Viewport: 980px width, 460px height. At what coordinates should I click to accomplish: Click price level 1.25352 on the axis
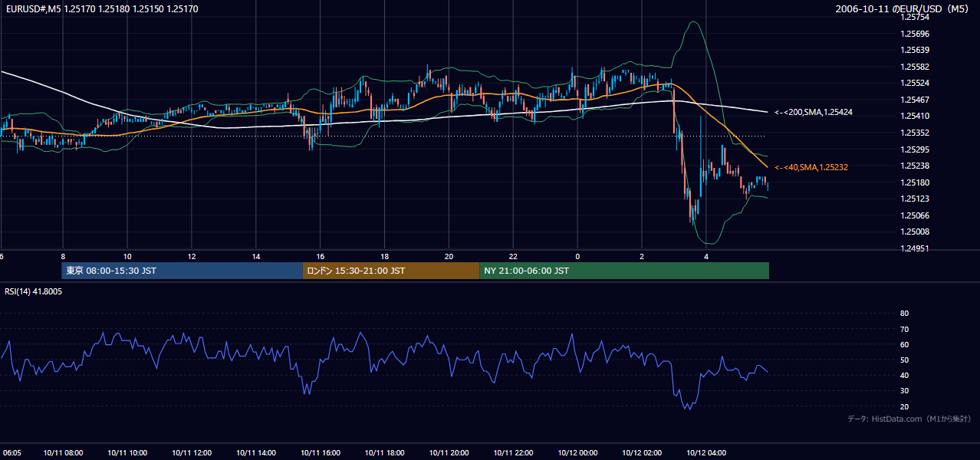click(915, 133)
